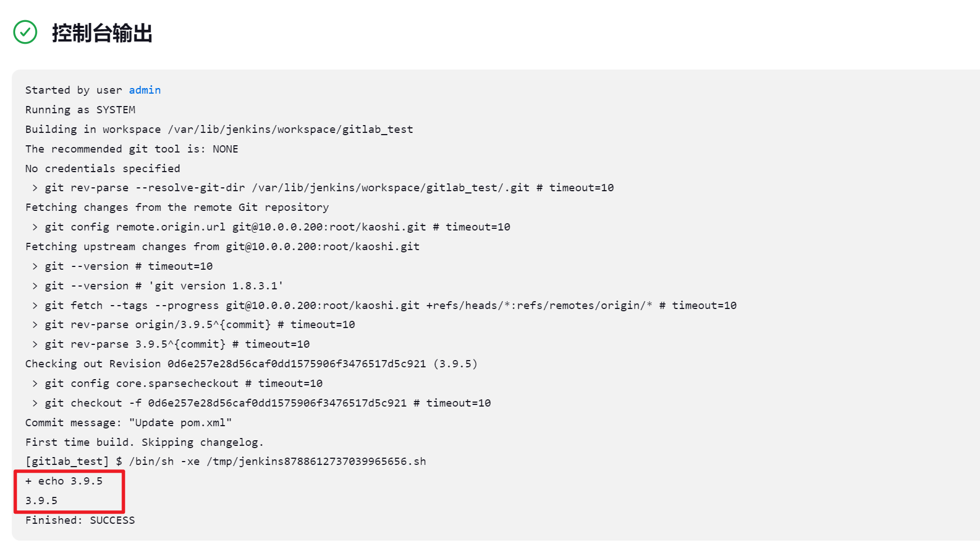980x544 pixels.
Task: Click the 'git rev-parse origin/3.9.5' command line
Action: 193,324
